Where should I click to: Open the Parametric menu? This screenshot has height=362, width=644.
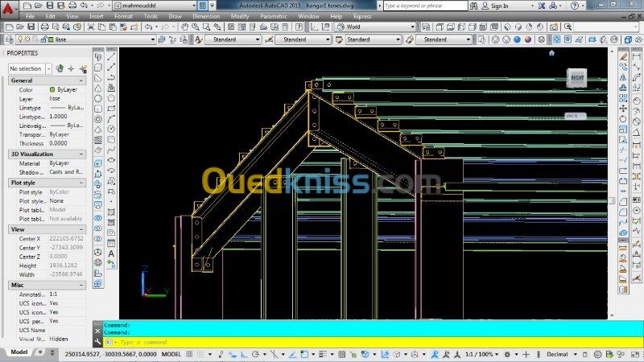pyautogui.click(x=274, y=16)
